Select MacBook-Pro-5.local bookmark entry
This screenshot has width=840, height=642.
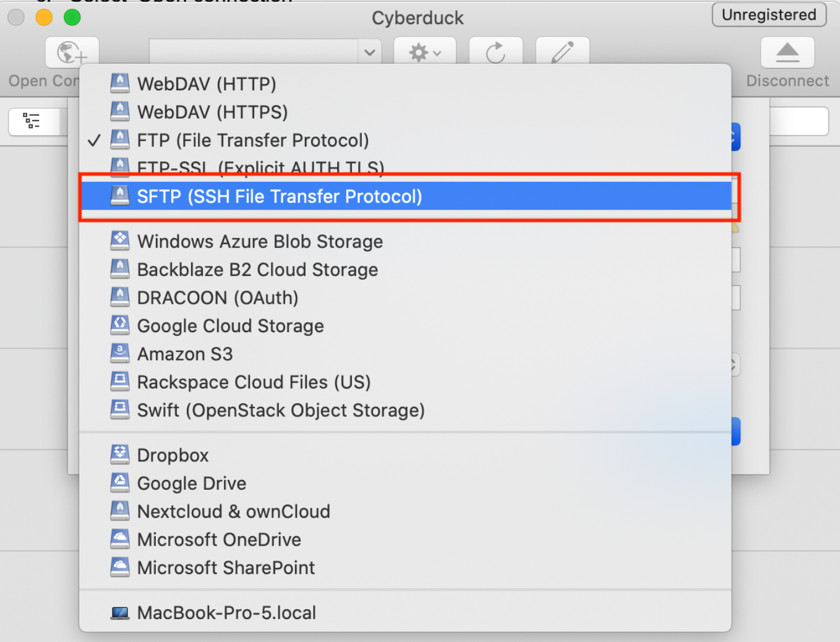(226, 613)
